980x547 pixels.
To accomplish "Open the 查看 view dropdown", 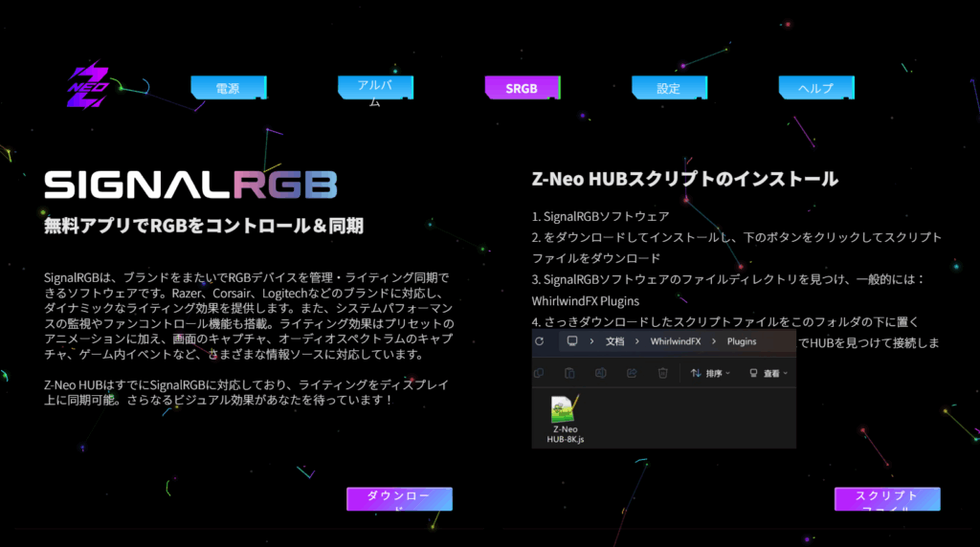I will pos(768,373).
